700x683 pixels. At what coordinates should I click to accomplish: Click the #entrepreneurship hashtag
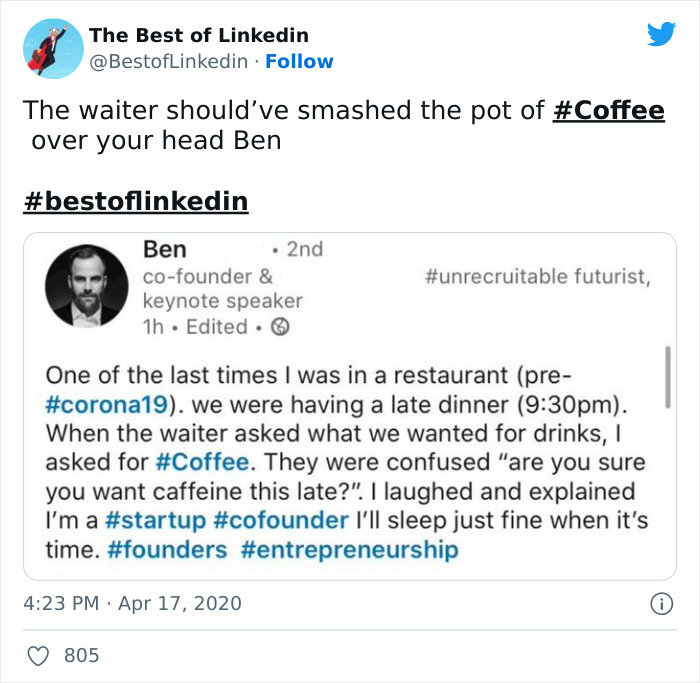(x=349, y=550)
